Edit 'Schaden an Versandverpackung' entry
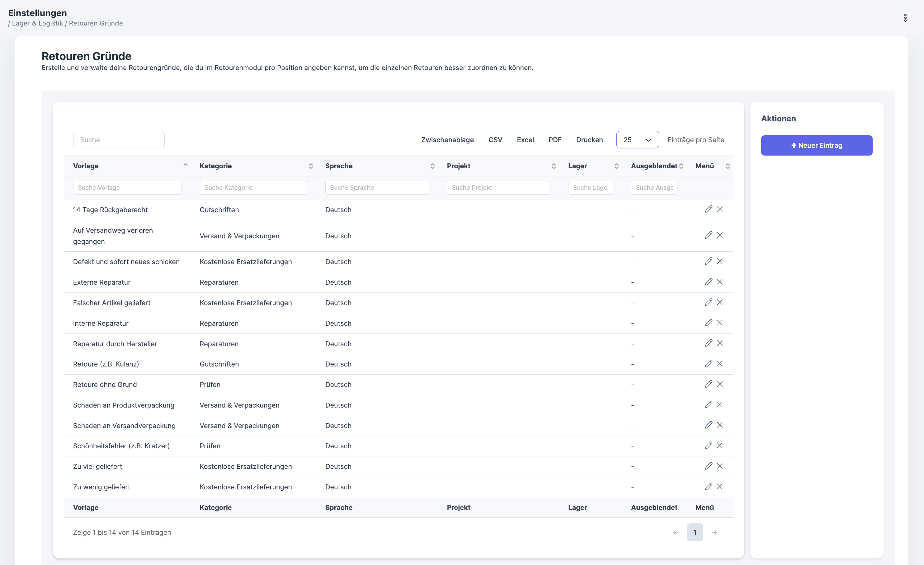This screenshot has height=565, width=924. [x=708, y=425]
